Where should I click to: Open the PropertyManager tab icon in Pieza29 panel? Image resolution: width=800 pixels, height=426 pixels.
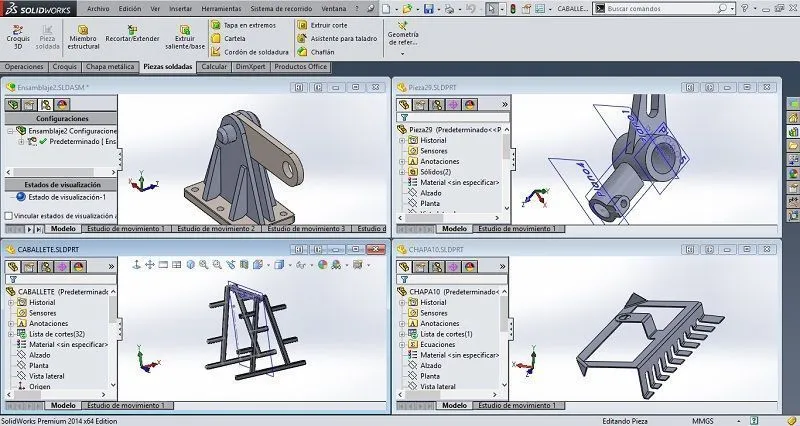click(x=420, y=105)
